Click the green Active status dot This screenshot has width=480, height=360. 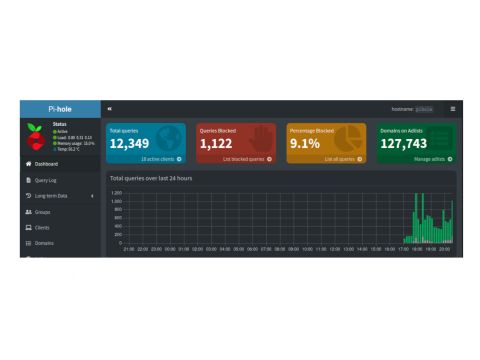click(55, 132)
